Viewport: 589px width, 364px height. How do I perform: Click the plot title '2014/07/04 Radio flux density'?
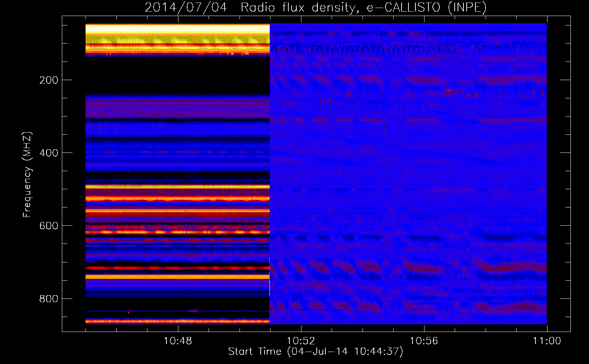(250, 8)
